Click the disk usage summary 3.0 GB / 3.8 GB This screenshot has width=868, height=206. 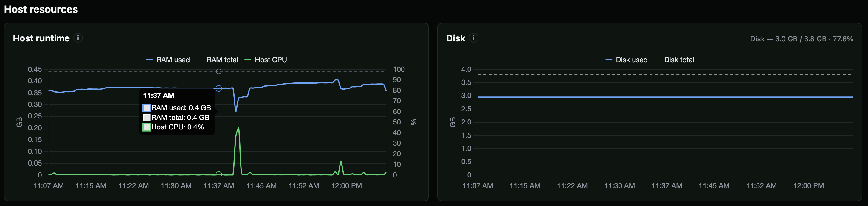click(802, 39)
